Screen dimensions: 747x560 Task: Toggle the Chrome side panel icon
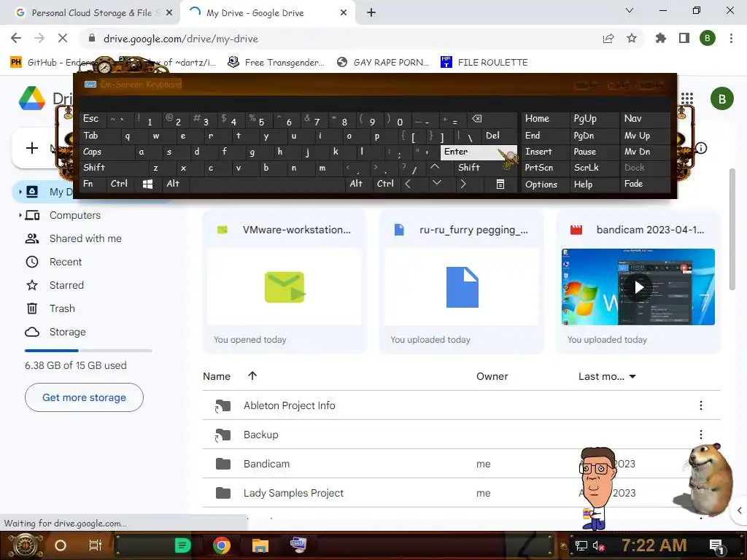click(x=684, y=38)
